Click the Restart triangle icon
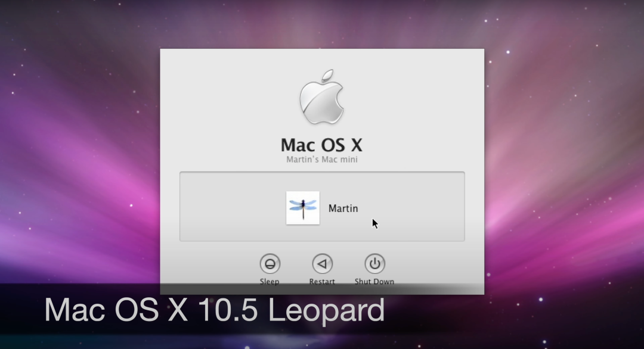The image size is (644, 349). 323,264
